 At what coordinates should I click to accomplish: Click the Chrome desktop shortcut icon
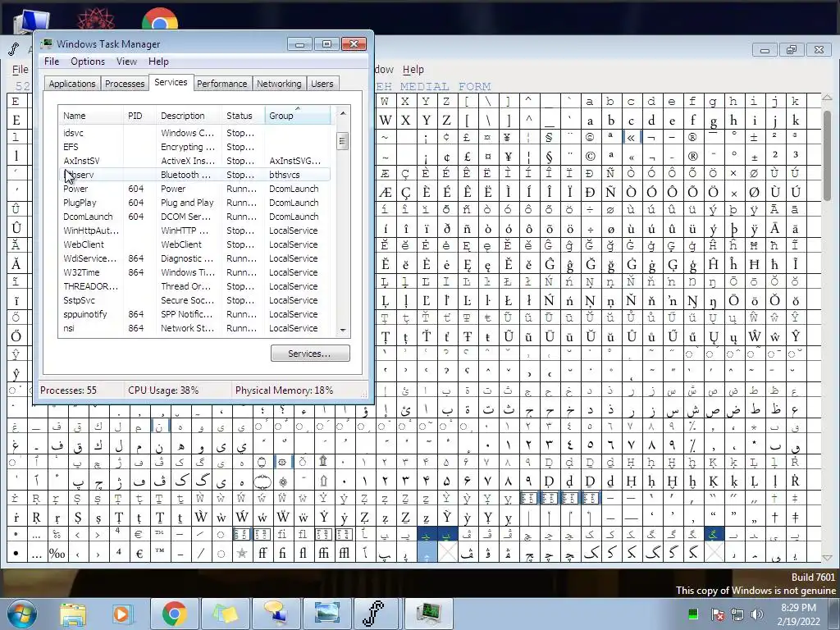[x=160, y=20]
